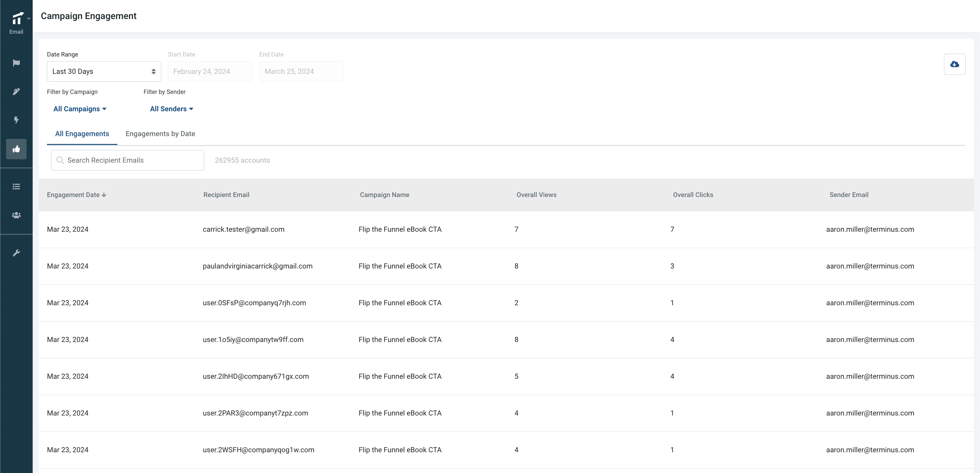Click the Start Date field
Image resolution: width=980 pixels, height=473 pixels.
pyautogui.click(x=210, y=71)
